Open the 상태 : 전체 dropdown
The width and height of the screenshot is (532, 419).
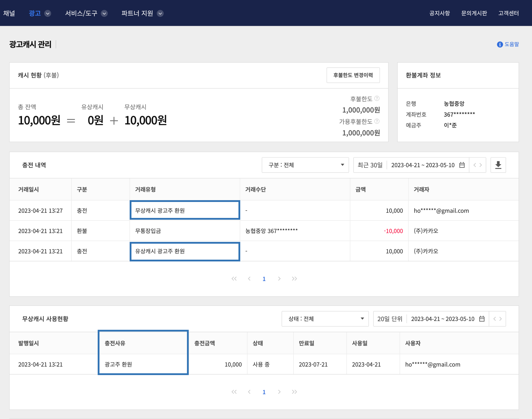point(325,319)
